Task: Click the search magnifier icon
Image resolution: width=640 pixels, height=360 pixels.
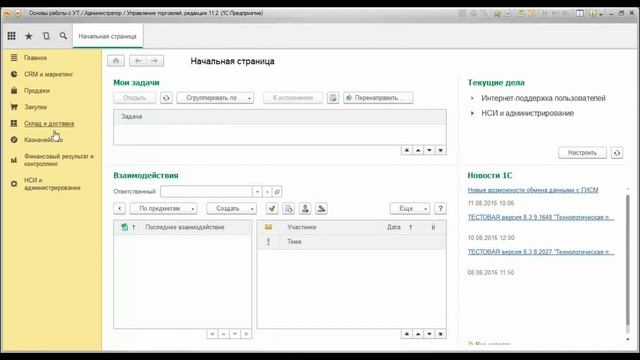Action: click(63, 36)
